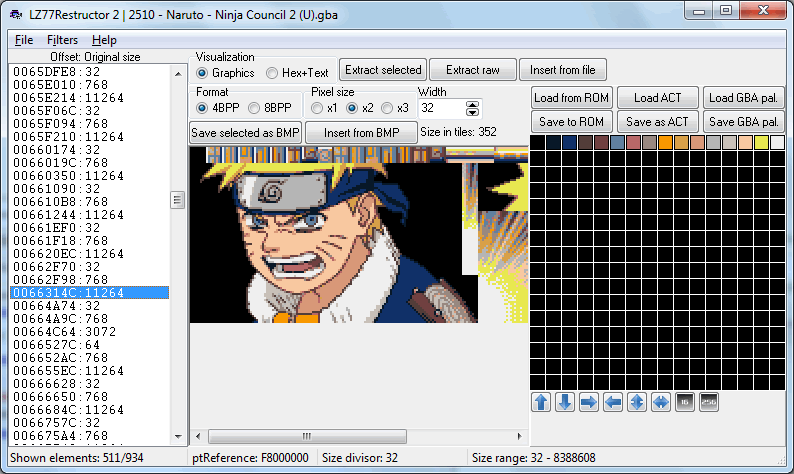Pick the pinkish-red palette swatch
The image size is (794, 474).
click(633, 142)
